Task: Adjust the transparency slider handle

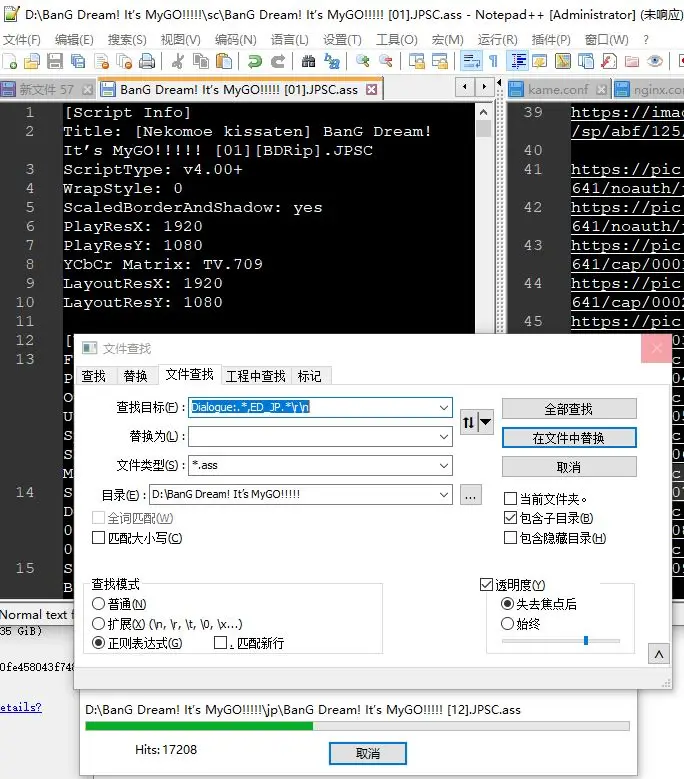Action: 586,640
